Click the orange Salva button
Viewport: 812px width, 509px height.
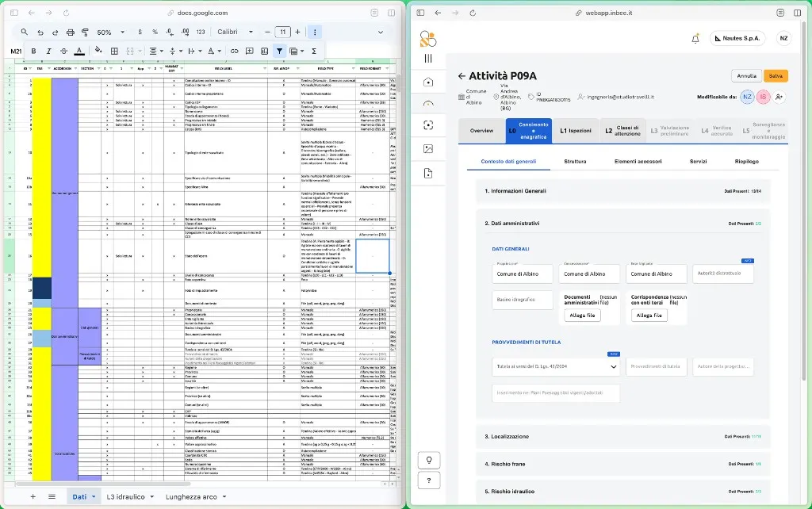(x=776, y=76)
